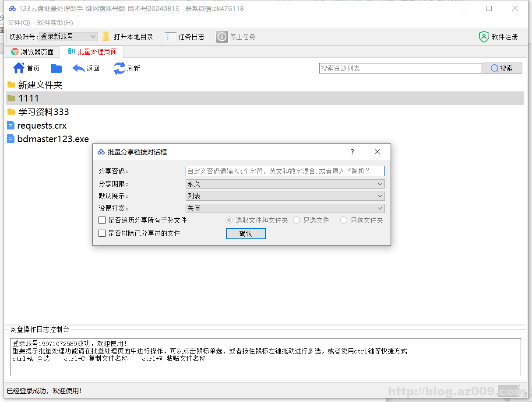Click the blue folder icon in toolbar
The height and width of the screenshot is (402, 532).
[x=56, y=68]
